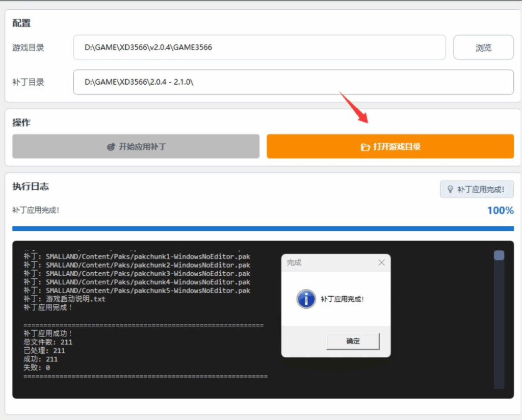This screenshot has width=522, height=420.
Task: Close the 完成 dialog with X
Action: coord(381,262)
